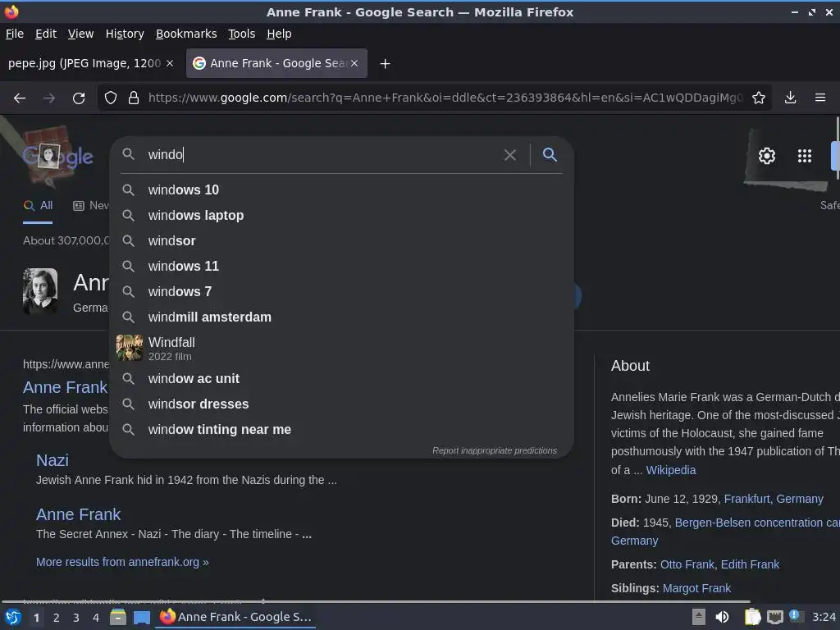Bookmark this page with the star icon
840x630 pixels.
tap(759, 98)
